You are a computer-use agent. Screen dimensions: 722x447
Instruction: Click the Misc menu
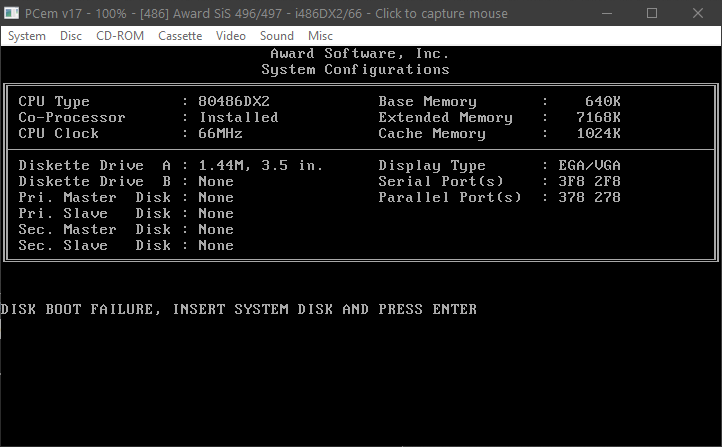tap(320, 35)
